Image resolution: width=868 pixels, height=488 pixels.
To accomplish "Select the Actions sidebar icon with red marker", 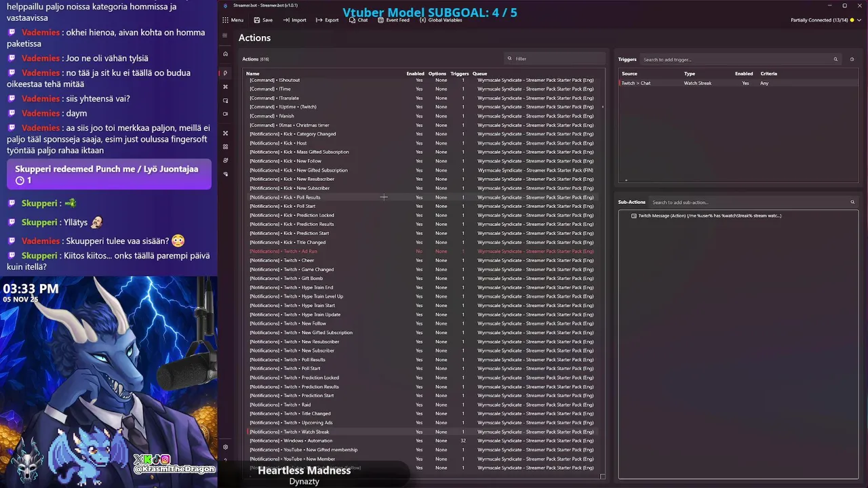I will [225, 73].
